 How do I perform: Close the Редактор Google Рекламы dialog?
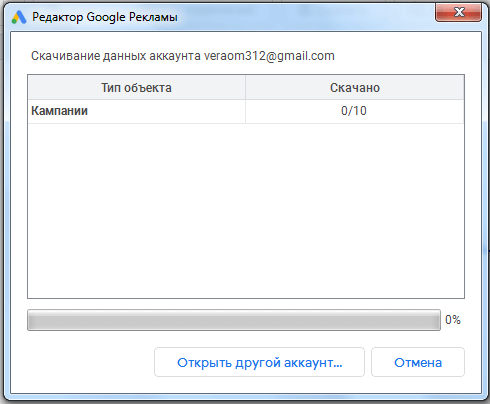(x=459, y=12)
